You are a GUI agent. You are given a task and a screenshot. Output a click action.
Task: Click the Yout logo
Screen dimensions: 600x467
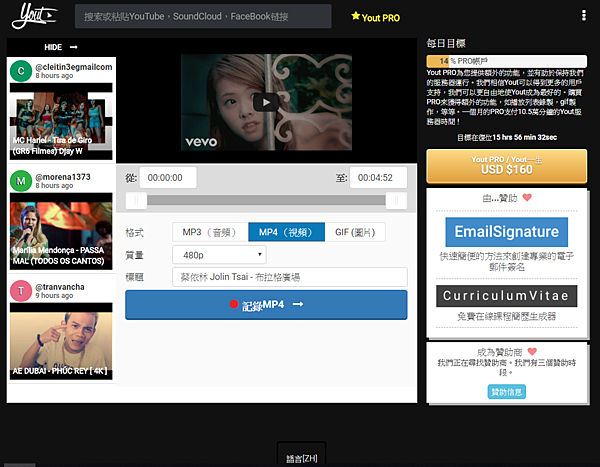point(34,16)
